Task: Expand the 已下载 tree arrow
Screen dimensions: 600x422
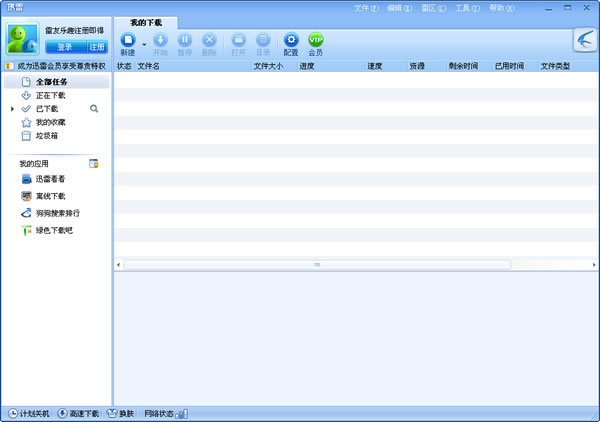Action: [12, 108]
